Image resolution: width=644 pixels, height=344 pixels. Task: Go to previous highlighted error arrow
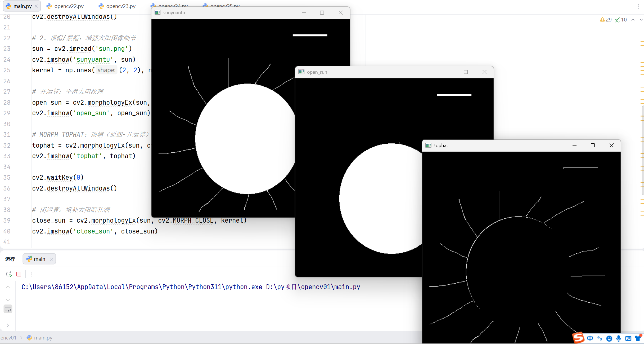tap(633, 20)
